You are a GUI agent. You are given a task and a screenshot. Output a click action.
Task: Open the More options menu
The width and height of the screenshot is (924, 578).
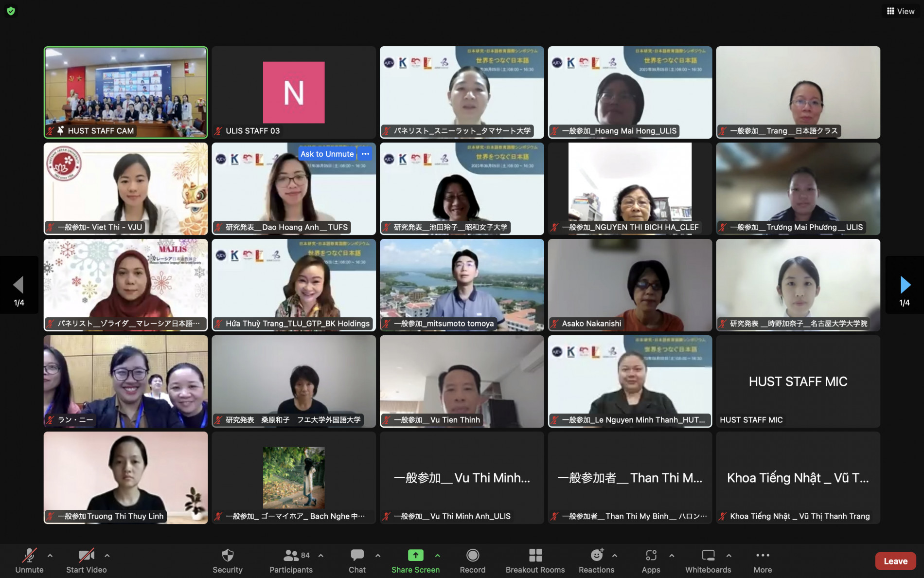point(763,560)
